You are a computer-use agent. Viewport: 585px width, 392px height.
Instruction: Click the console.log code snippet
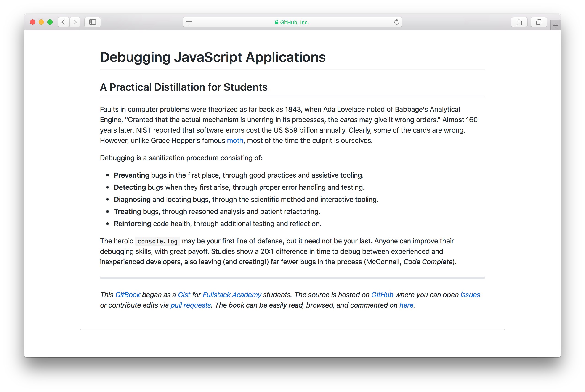[158, 241]
